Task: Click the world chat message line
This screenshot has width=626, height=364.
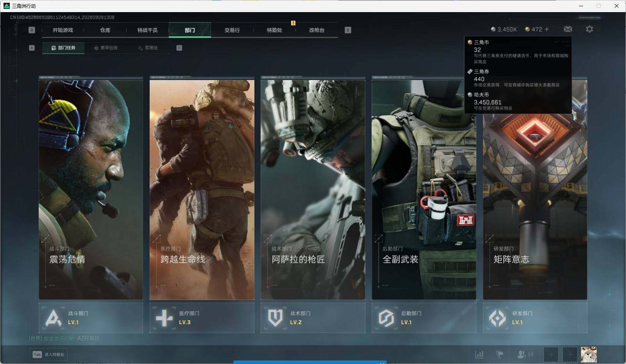Action: click(64, 339)
